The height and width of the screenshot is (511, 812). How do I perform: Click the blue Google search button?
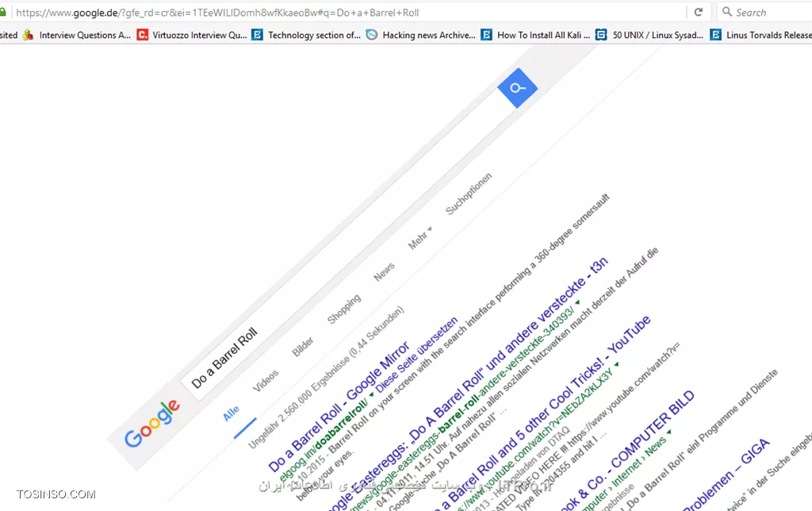517,88
